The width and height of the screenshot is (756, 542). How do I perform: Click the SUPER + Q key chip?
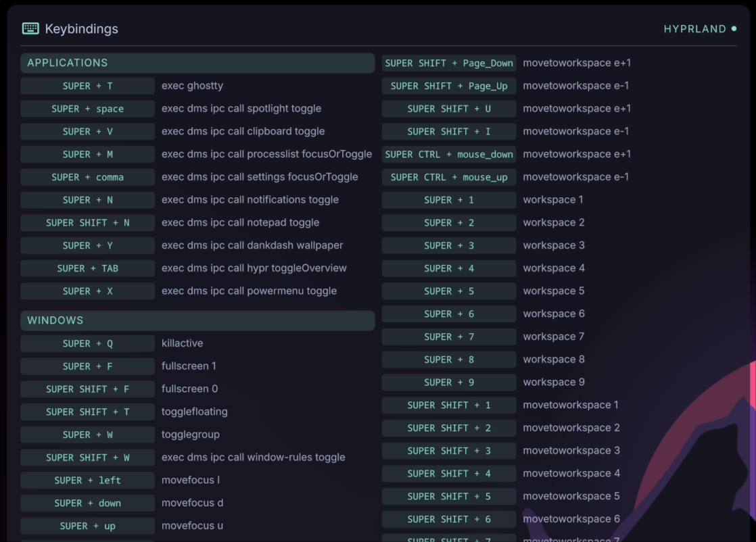pos(88,343)
